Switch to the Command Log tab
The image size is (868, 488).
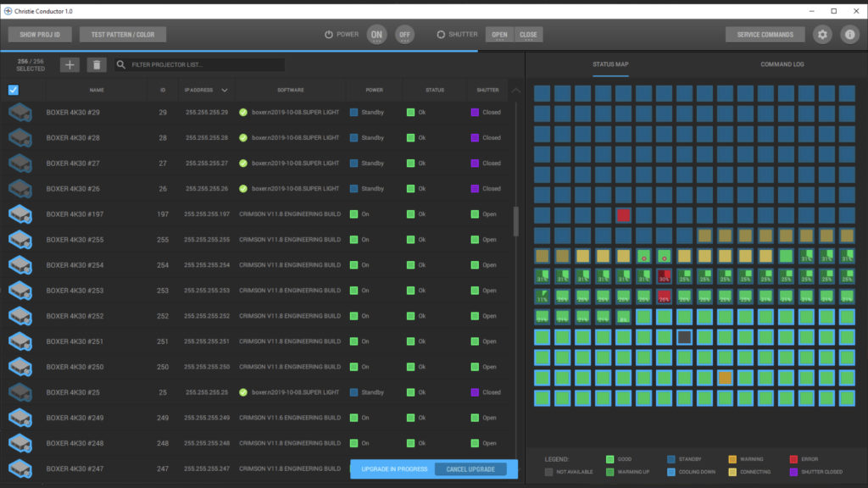[x=782, y=64]
